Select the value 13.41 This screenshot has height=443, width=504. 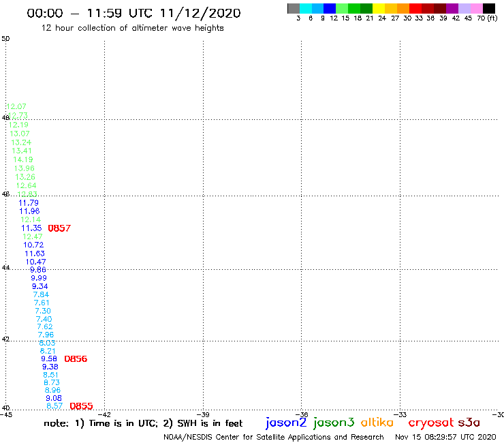[x=22, y=151]
